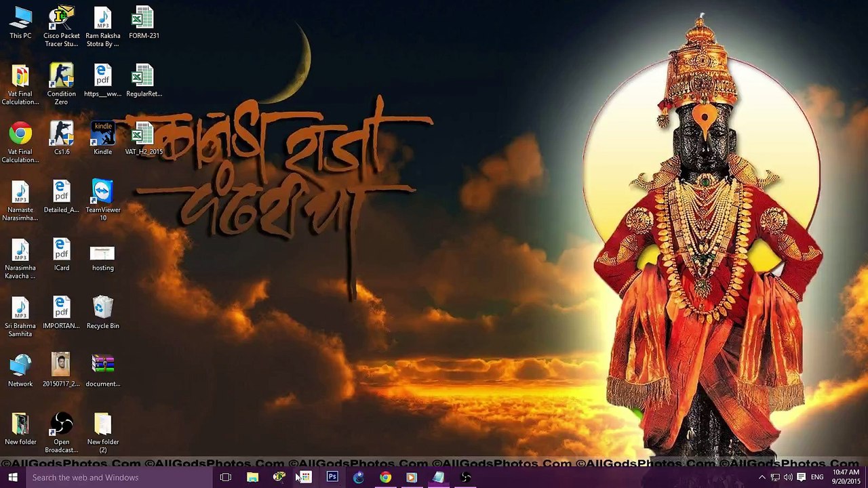Open the Windows Start menu
The height and width of the screenshot is (488, 868).
(x=12, y=477)
